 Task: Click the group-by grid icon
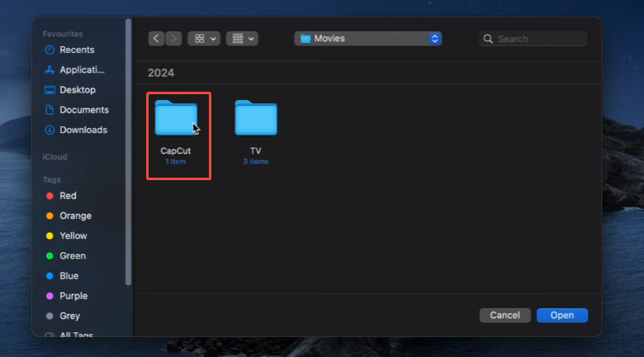238,39
